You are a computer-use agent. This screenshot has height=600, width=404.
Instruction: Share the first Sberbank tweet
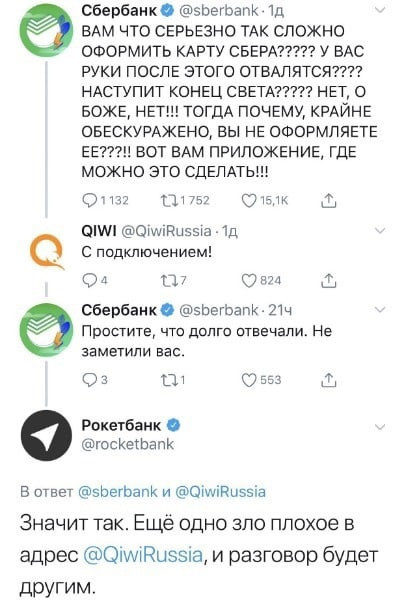[x=328, y=201]
